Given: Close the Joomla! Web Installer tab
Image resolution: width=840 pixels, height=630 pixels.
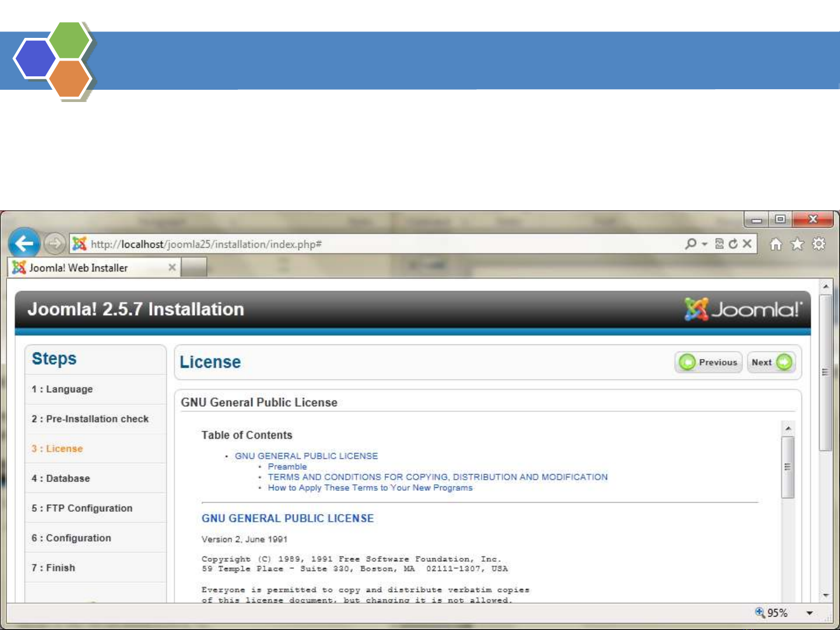Looking at the screenshot, I should pyautogui.click(x=172, y=267).
